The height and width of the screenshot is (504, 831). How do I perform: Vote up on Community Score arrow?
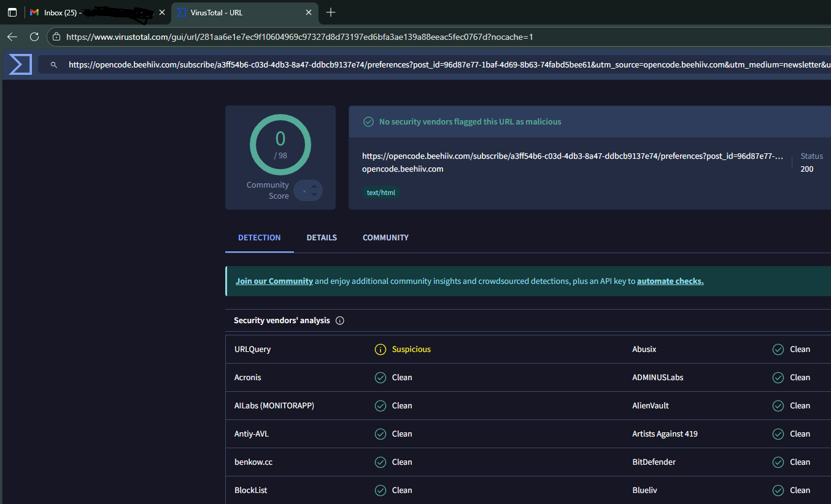coord(314,186)
